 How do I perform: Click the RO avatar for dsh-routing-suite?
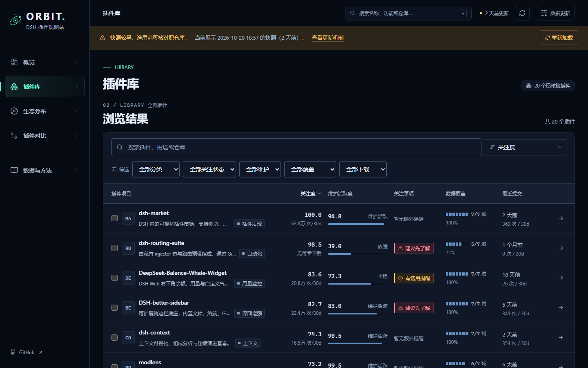coord(128,248)
